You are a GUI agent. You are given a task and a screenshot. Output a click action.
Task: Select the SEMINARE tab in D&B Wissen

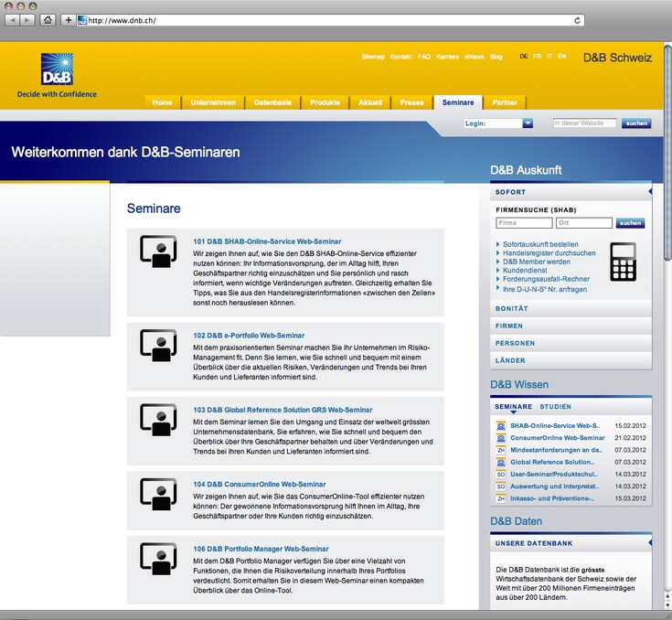coord(514,406)
